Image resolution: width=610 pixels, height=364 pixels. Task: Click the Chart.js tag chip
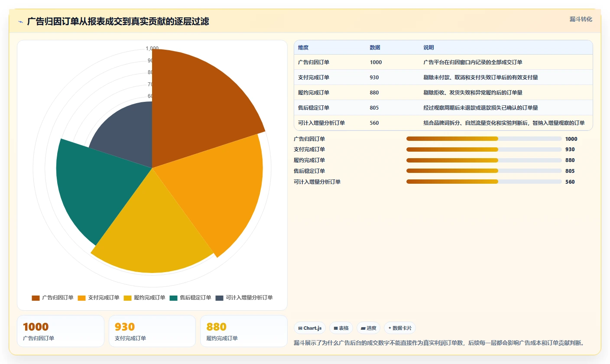pyautogui.click(x=310, y=328)
